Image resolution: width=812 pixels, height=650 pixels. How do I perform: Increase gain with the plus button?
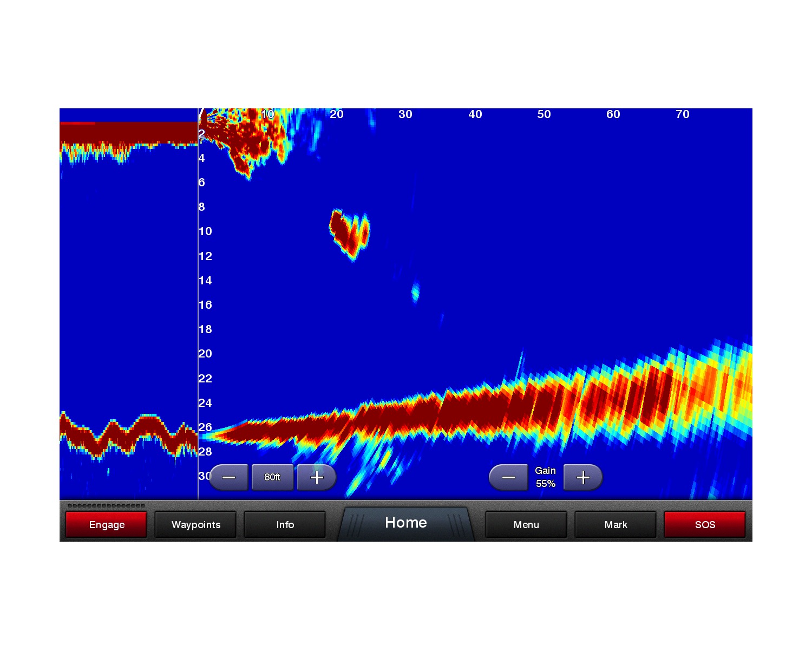[583, 477]
